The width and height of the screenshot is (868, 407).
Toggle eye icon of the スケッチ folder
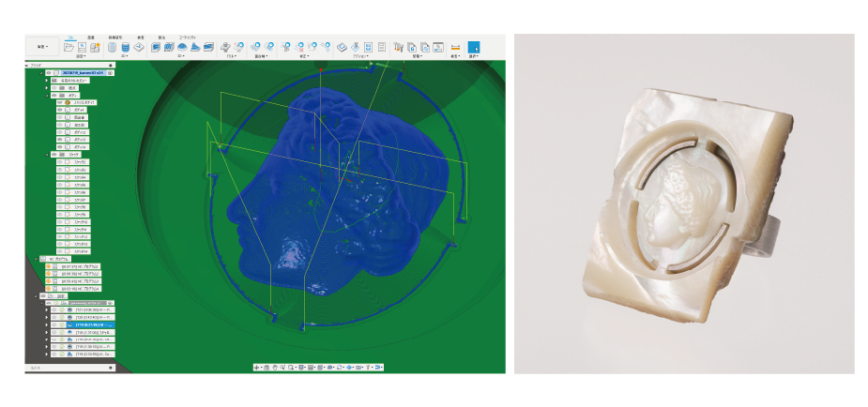[x=54, y=155]
